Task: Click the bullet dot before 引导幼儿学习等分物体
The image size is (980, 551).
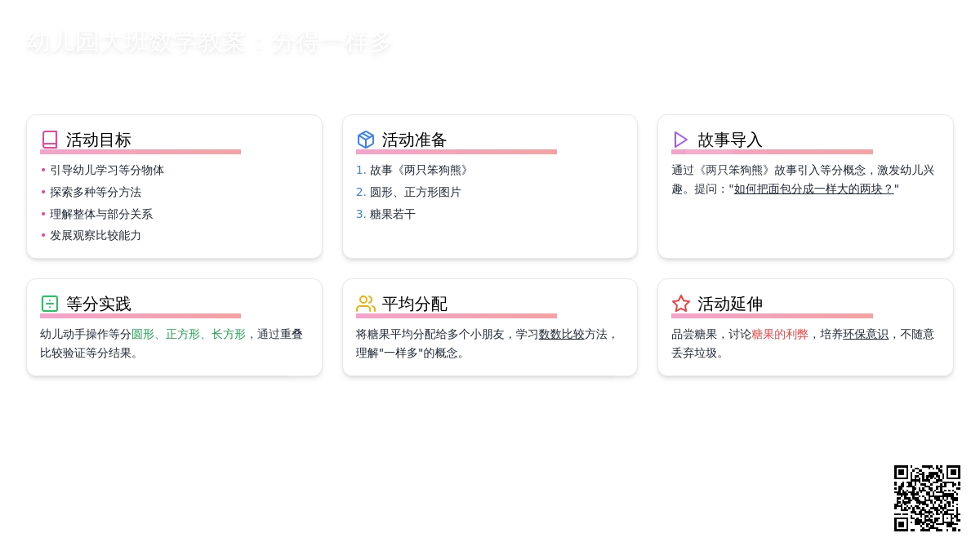Action: click(x=44, y=170)
